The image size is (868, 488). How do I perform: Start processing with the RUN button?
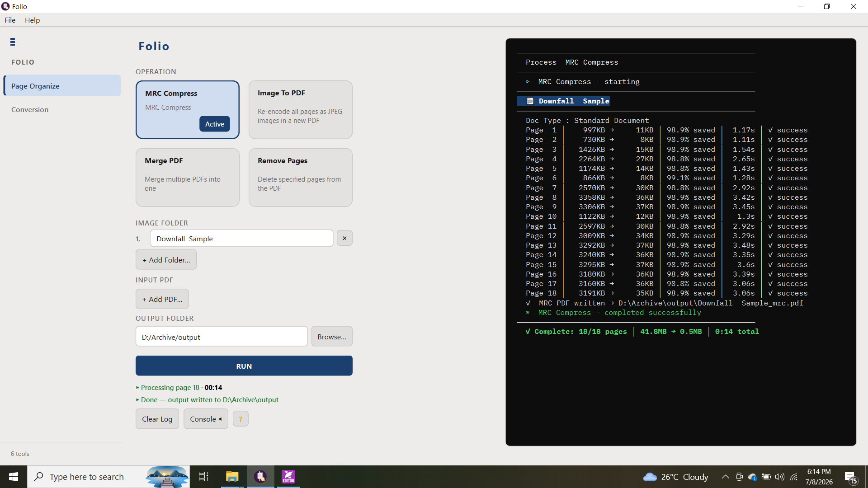point(244,366)
